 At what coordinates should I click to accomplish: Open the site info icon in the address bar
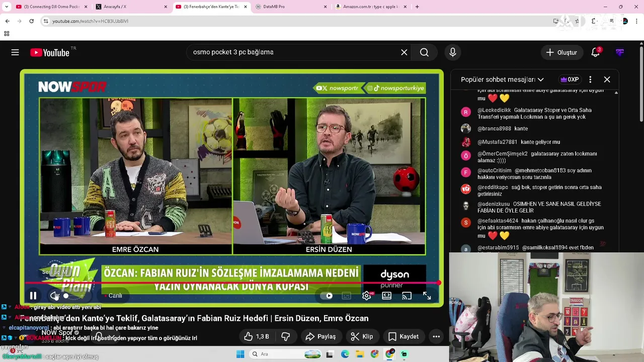coord(46,21)
